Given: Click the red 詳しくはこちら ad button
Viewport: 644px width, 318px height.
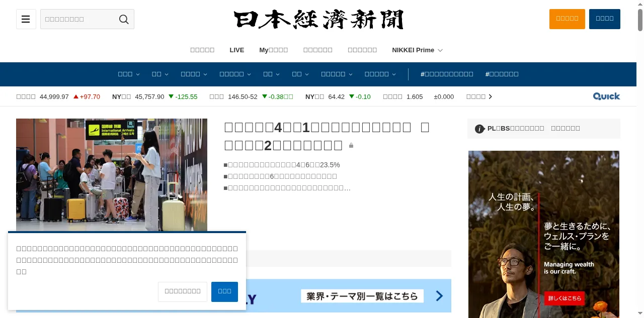Looking at the screenshot, I should 564,298.
